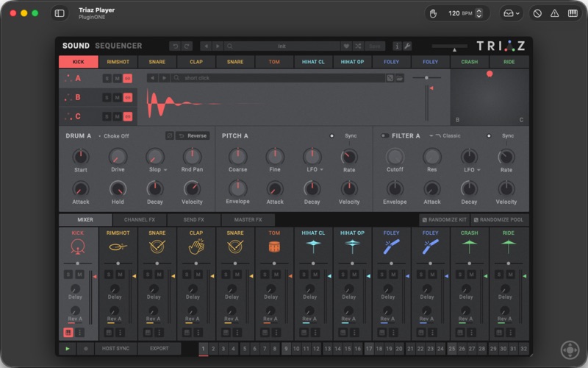Image resolution: width=588 pixels, height=368 pixels.
Task: Click the Crash cymbal icon in mixer
Action: tap(469, 247)
